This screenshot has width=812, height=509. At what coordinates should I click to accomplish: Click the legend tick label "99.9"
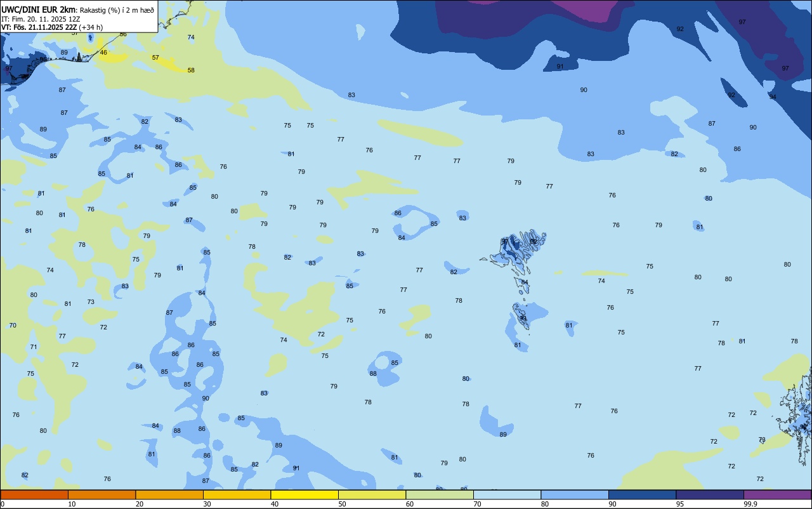pos(750,504)
